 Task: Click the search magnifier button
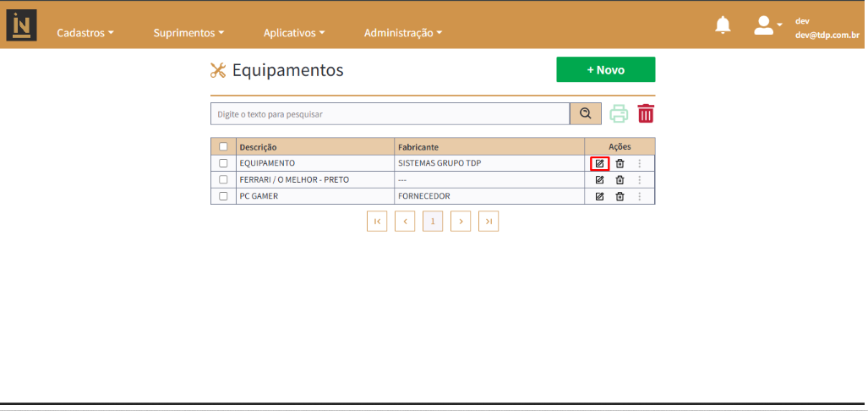586,113
